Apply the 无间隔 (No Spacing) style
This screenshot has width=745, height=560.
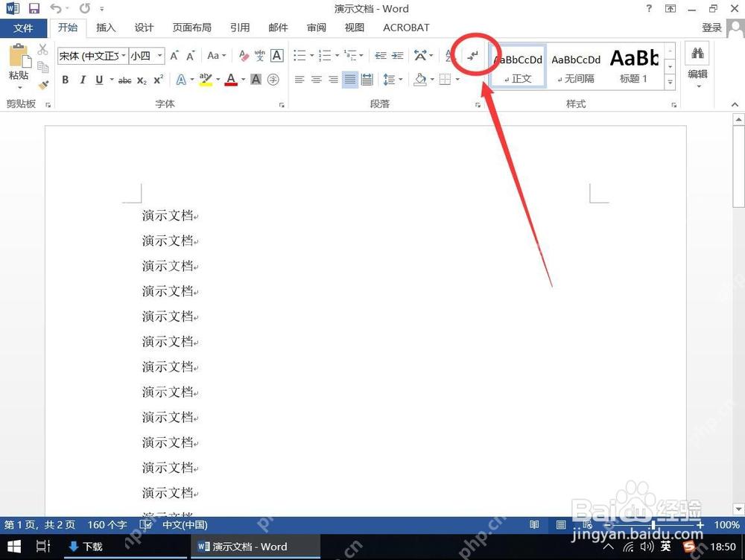(x=576, y=66)
